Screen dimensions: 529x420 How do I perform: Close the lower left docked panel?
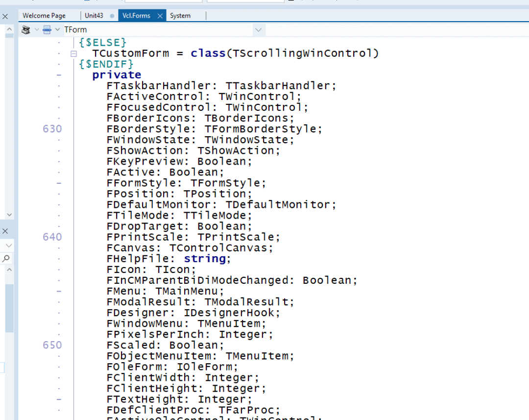coord(5,231)
